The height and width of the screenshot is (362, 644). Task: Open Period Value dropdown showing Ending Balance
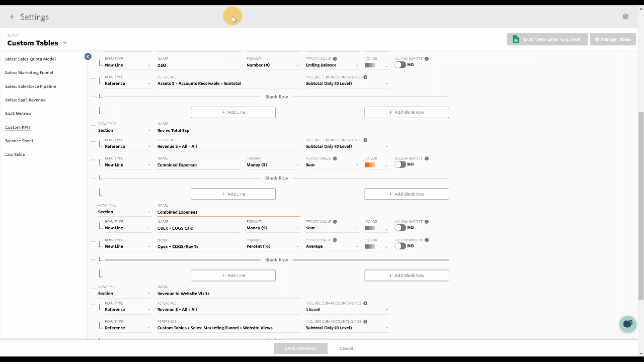pos(333,65)
